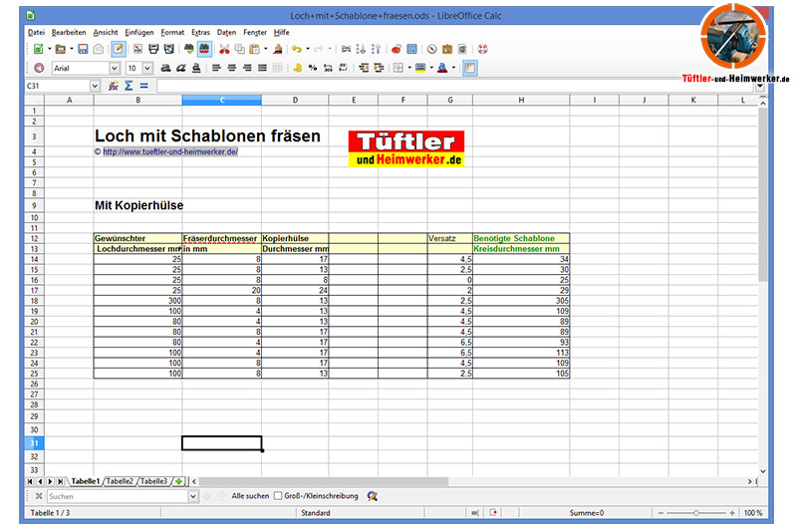Expand the Open recent files arrow
Image resolution: width=797 pixels, height=532 pixels.
click(x=71, y=49)
